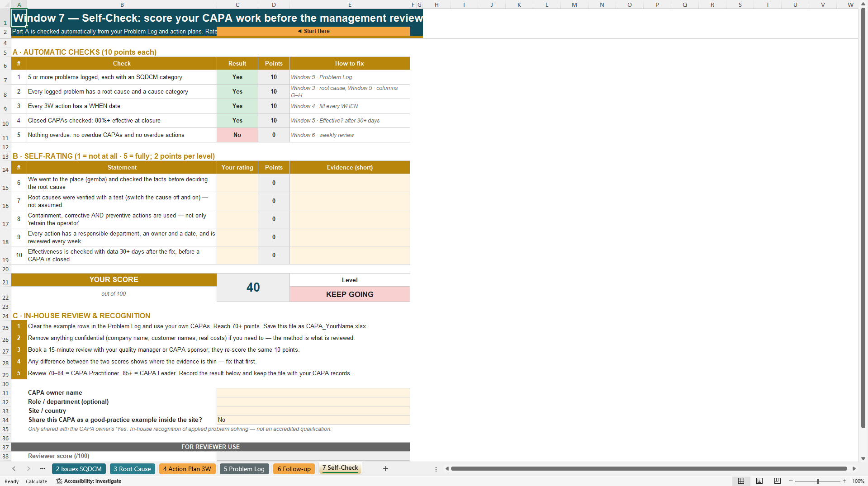Screen dimensions: 868x486
Task: Click the Window 7 Self-Check title cell
Action: click(x=217, y=18)
